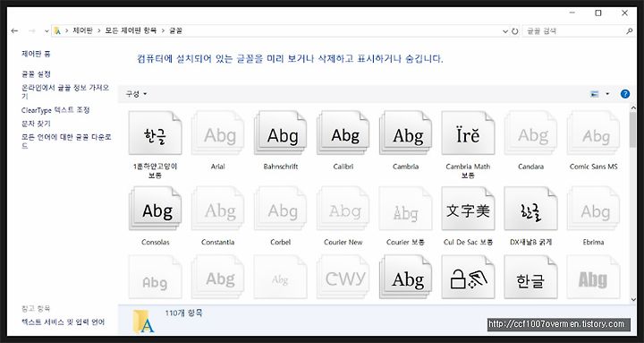Click 모든 언어에 대한 글꼴 다운로드 link
This screenshot has width=644, height=343.
[x=66, y=141]
